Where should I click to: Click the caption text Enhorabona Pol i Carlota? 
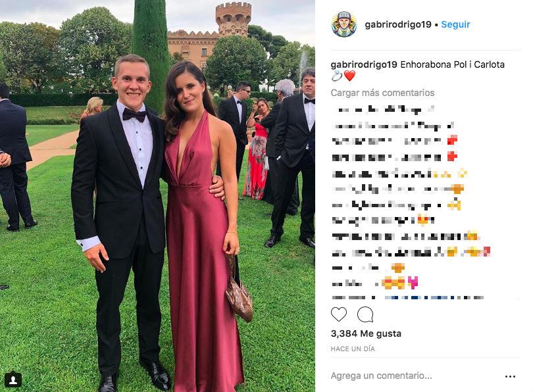click(453, 64)
